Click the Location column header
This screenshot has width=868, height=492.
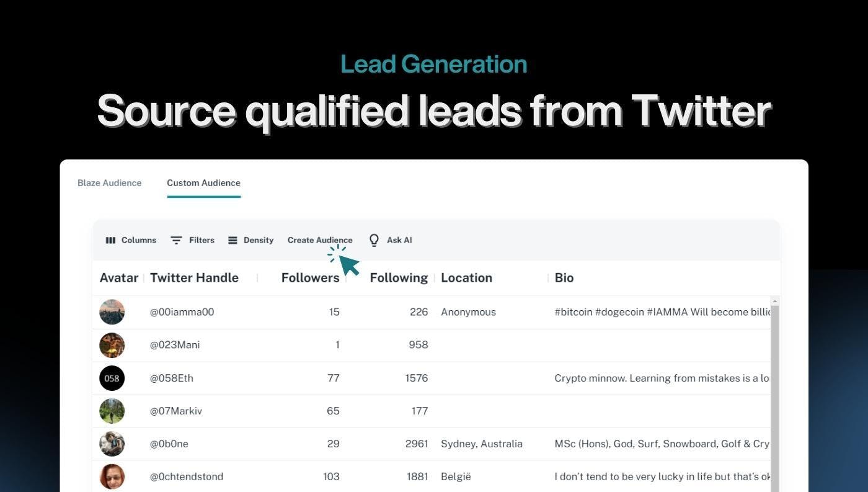tap(466, 278)
